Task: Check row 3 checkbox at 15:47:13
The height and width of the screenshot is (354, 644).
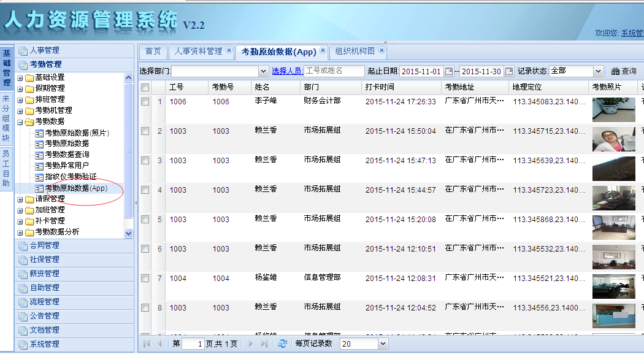Action: tap(145, 161)
